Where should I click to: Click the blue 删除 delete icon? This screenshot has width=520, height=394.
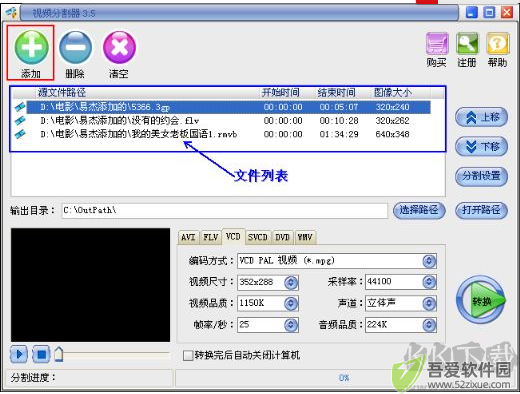click(75, 47)
